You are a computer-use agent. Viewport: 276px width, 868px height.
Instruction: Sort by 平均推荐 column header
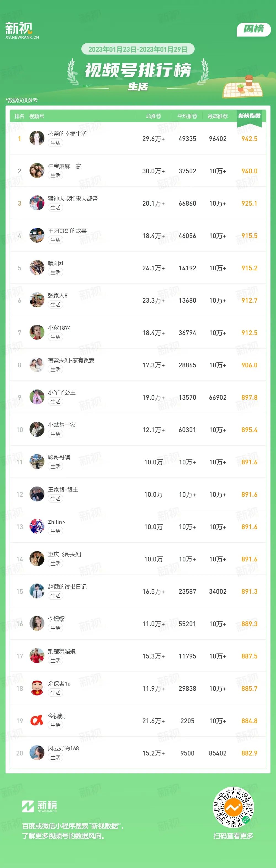coord(187,116)
